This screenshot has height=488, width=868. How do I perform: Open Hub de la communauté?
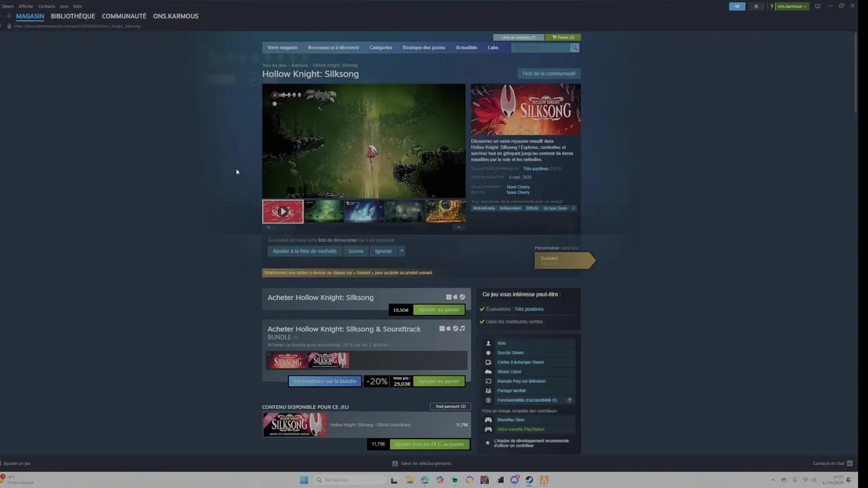(x=549, y=73)
